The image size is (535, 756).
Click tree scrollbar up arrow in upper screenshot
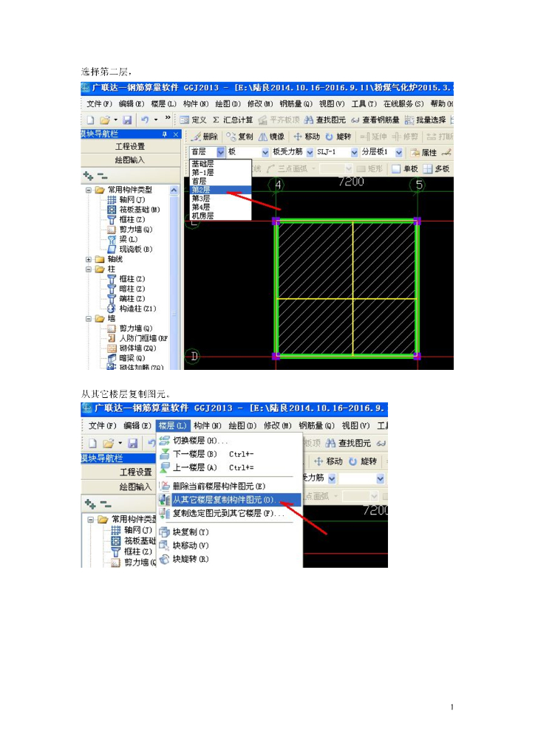click(174, 190)
